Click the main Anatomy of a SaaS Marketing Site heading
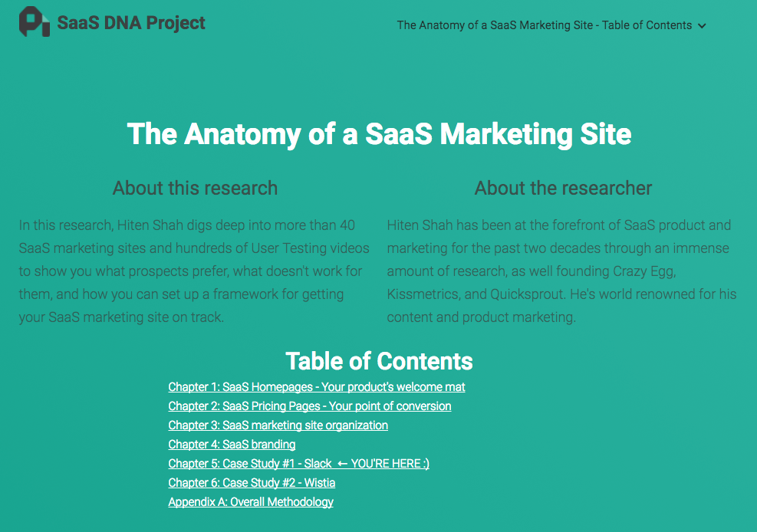This screenshot has width=757, height=532. (x=379, y=134)
